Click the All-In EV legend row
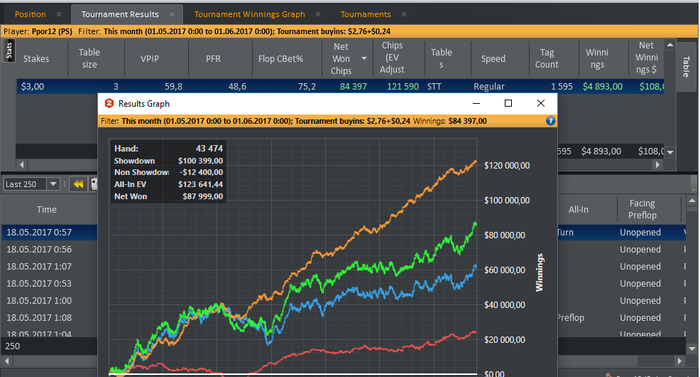Image resolution: width=700 pixels, height=377 pixels. [168, 184]
